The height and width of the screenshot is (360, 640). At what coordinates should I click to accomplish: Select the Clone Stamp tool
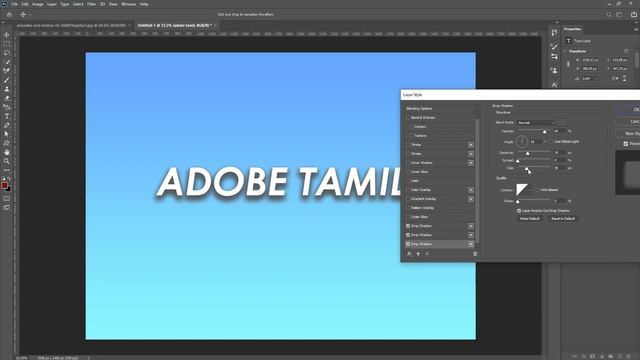(7, 89)
